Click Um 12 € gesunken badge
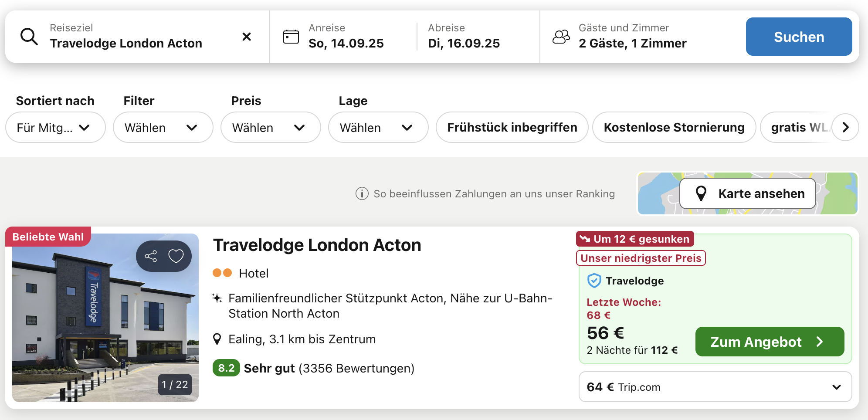Screen dimensions: 868x420 click(x=635, y=239)
